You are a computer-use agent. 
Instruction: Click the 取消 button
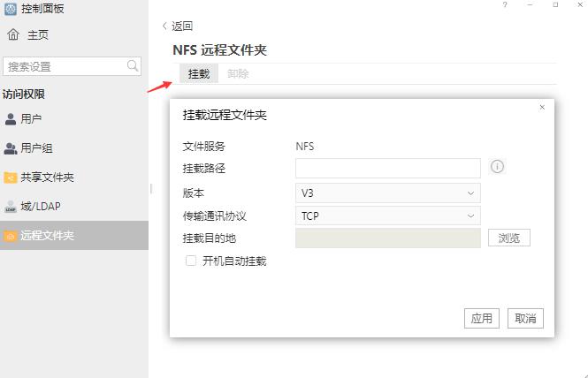point(525,319)
